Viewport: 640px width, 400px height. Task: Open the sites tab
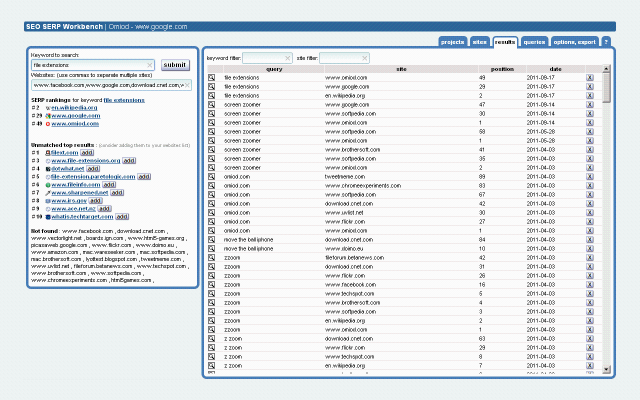point(480,42)
